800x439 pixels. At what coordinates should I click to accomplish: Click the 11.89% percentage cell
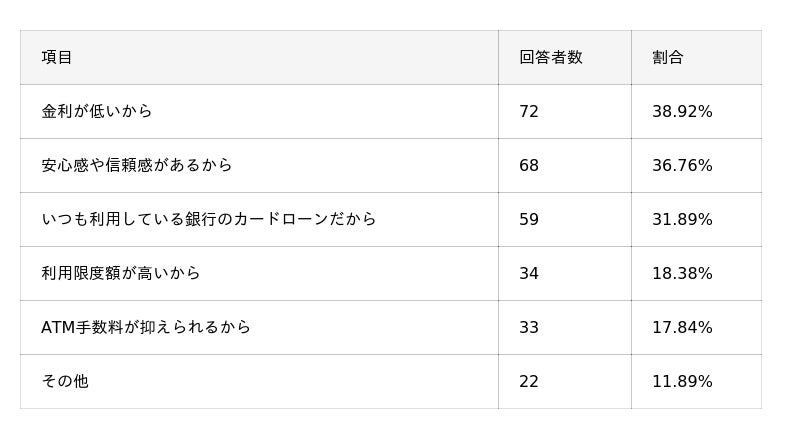[x=682, y=382]
